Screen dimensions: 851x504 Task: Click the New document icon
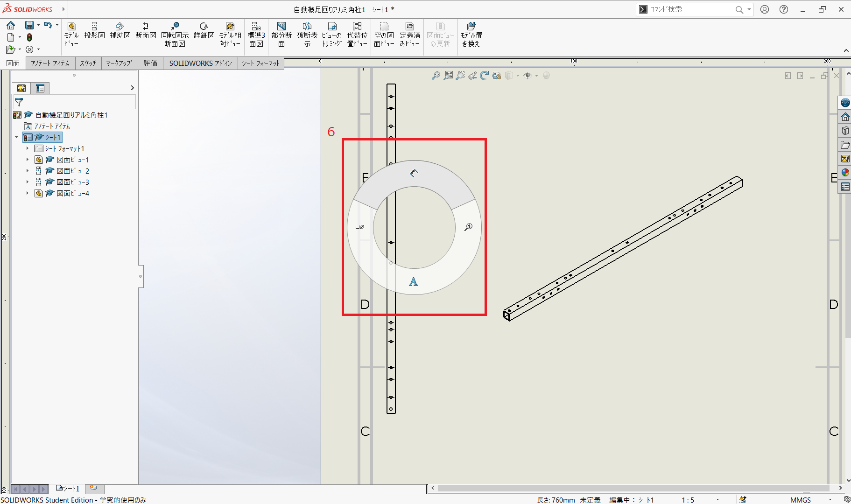tap(11, 37)
